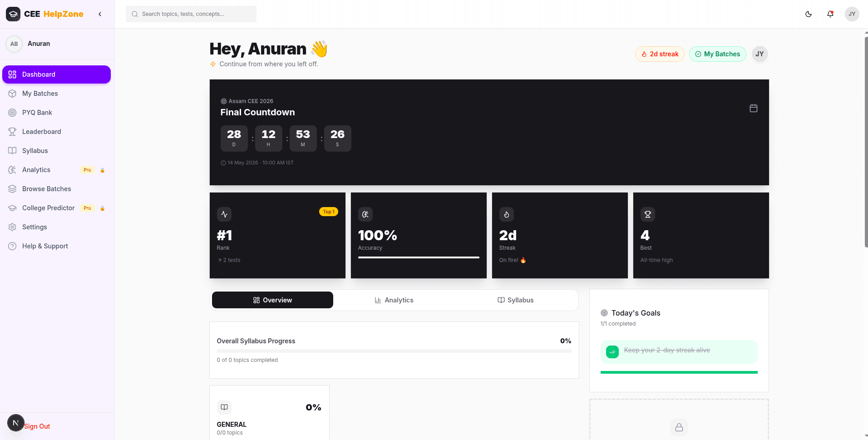
Task: Toggle dark mode moon icon
Action: tap(809, 14)
